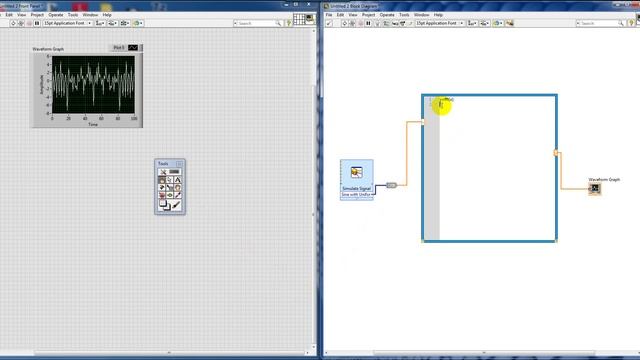Click Run arrow in Block Diagram toolbar
The width and height of the screenshot is (640, 360).
(345, 23)
